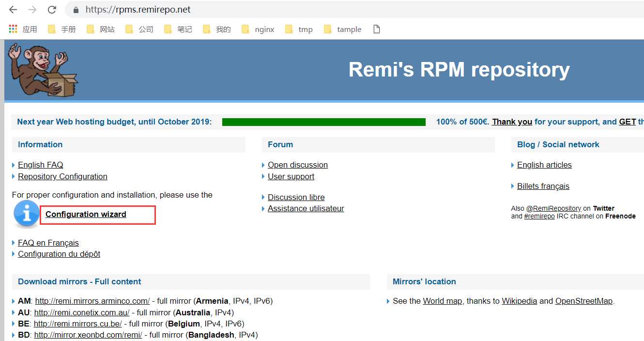The height and width of the screenshot is (341, 644).
Task: Open the User support forum link
Action: pos(291,176)
